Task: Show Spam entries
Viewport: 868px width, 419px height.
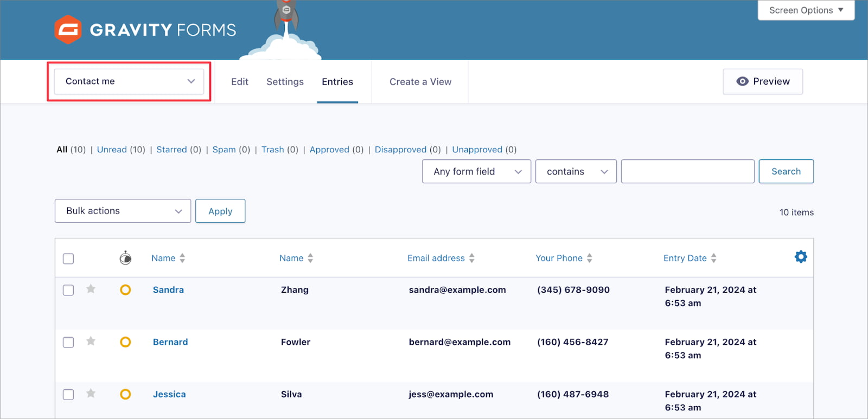Action: point(224,150)
